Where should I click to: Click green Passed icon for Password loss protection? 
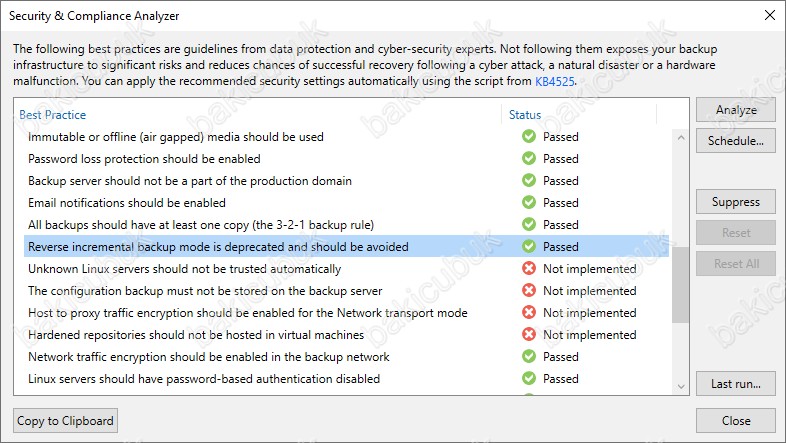[x=528, y=158]
